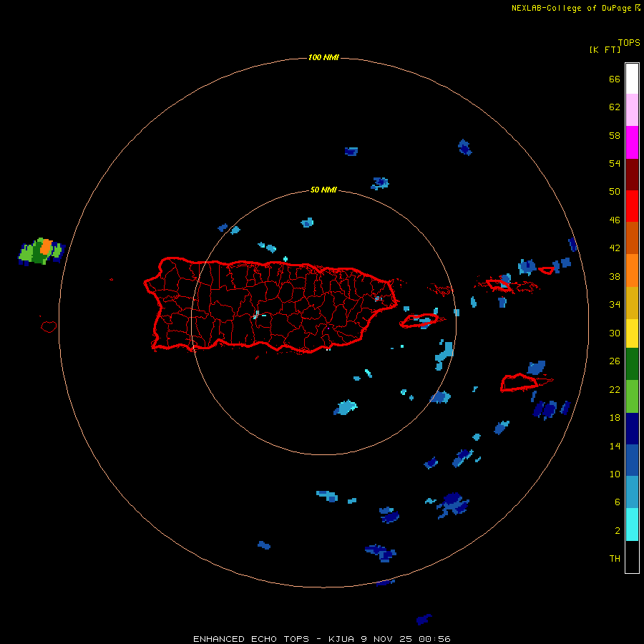This screenshot has width=644, height=644.
Task: Select the magenta swatch in the color bar
Action: tap(632, 142)
